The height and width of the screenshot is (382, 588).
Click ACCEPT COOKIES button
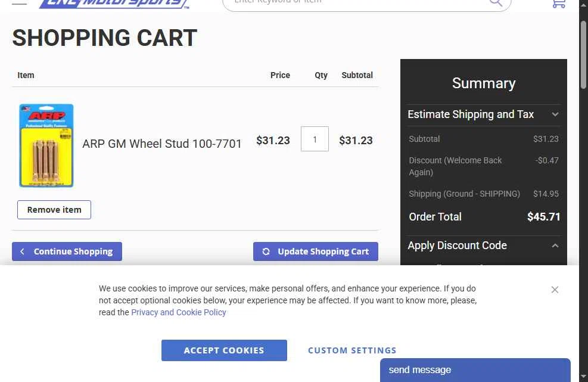pyautogui.click(x=224, y=350)
